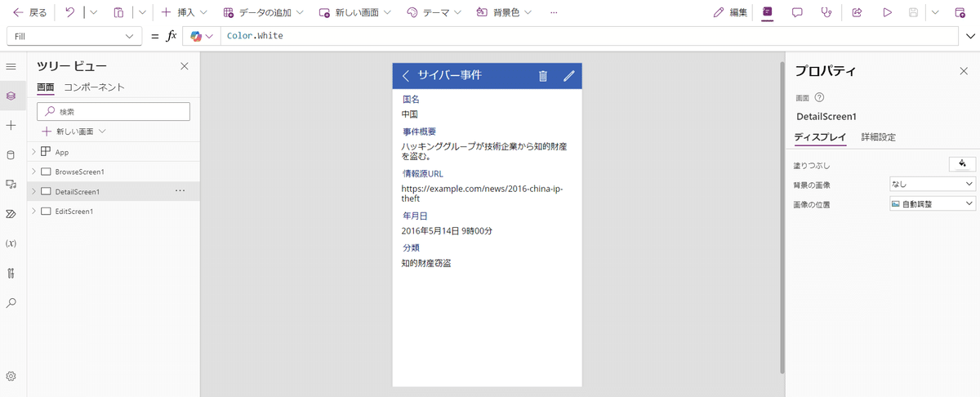Open the advanced tools icon in sidebar

pyautogui.click(x=11, y=273)
